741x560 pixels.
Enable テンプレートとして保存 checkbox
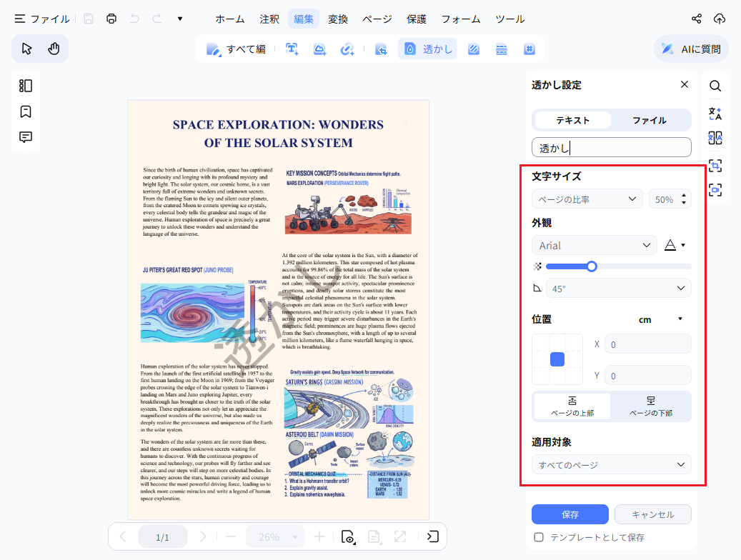click(x=539, y=537)
